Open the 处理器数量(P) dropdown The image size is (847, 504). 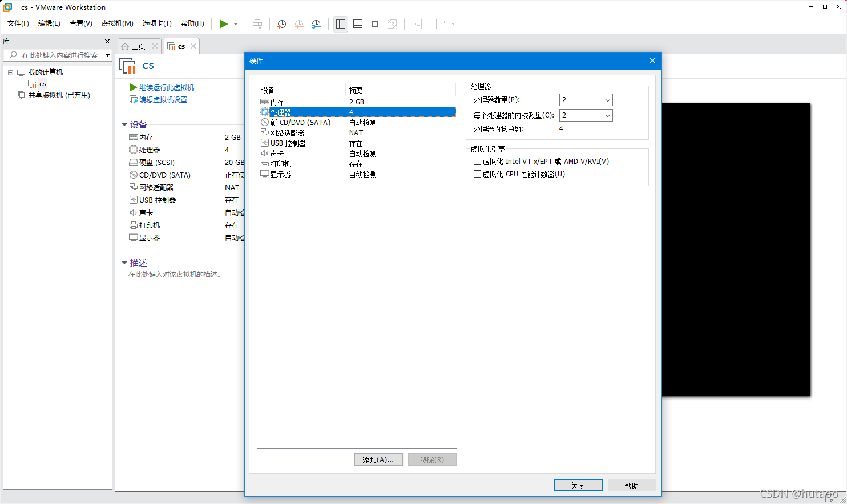click(x=586, y=100)
